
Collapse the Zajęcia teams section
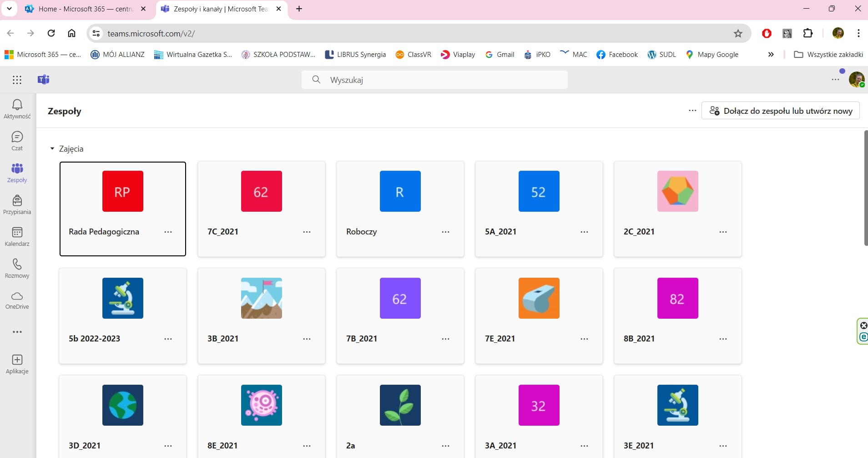pyautogui.click(x=52, y=149)
